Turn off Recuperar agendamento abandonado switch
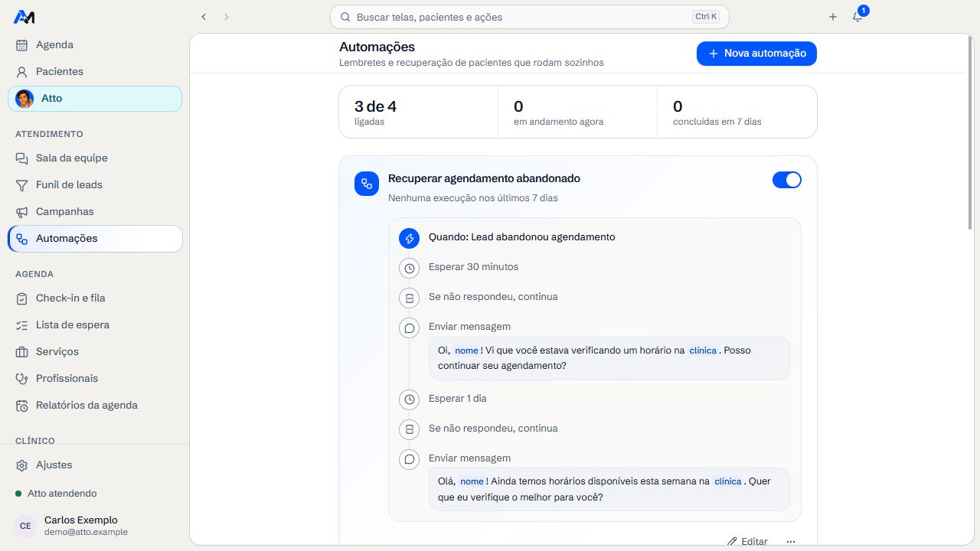The height and width of the screenshot is (551, 980). (x=787, y=180)
